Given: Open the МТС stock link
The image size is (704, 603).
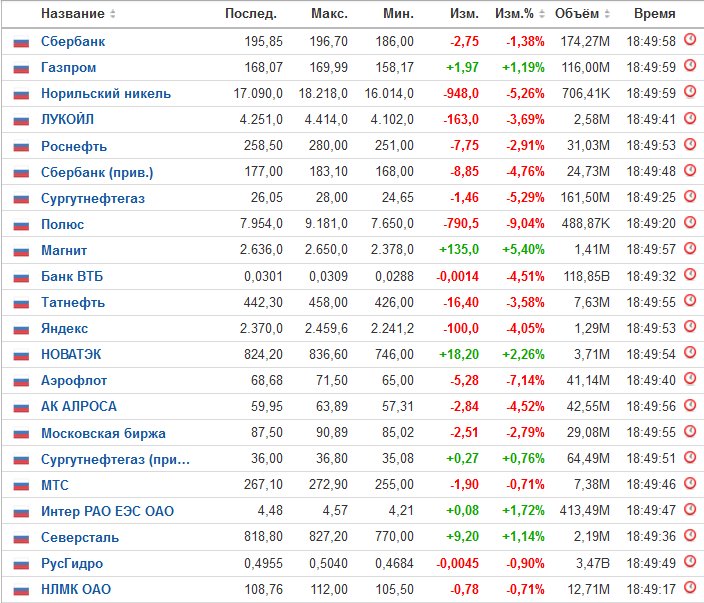Looking at the screenshot, I should point(55,485).
